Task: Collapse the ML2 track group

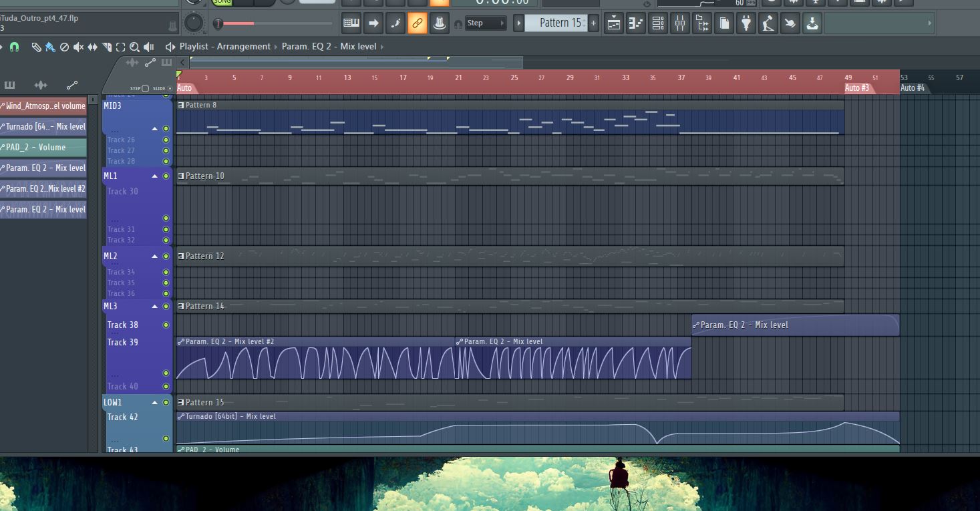Action: 155,257
